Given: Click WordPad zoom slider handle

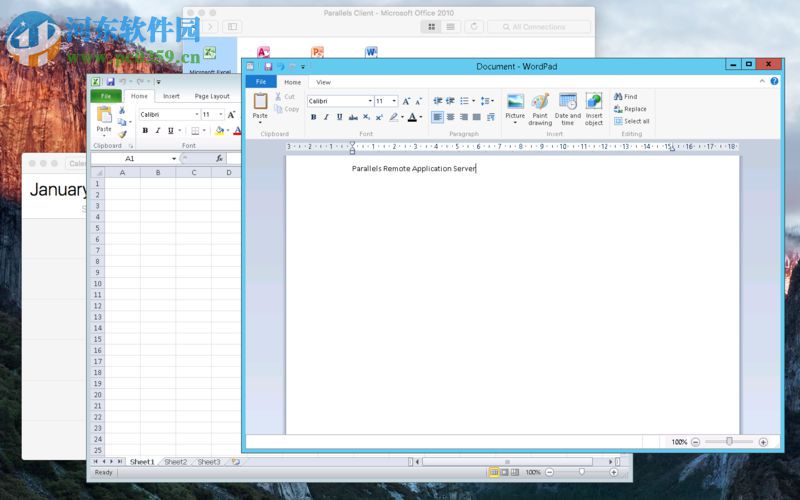Looking at the screenshot, I should [x=730, y=441].
